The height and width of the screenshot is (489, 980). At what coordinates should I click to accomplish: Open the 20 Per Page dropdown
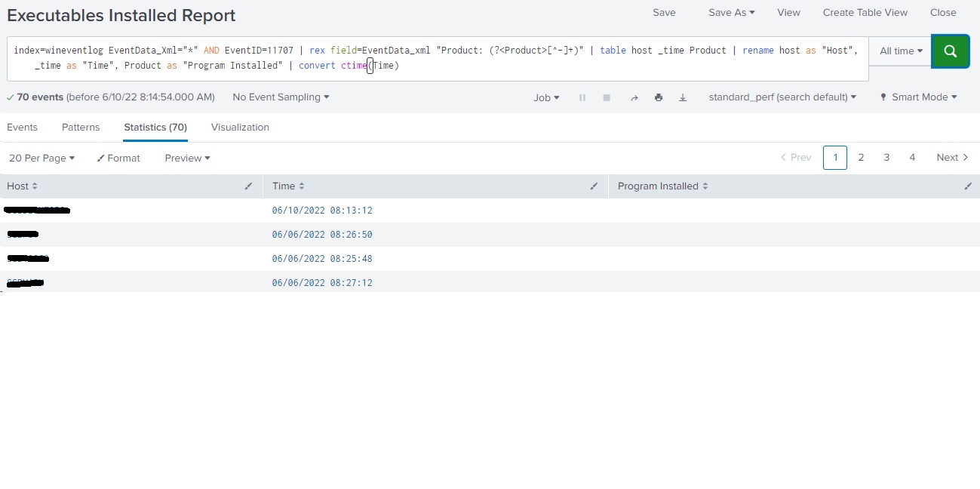[41, 158]
